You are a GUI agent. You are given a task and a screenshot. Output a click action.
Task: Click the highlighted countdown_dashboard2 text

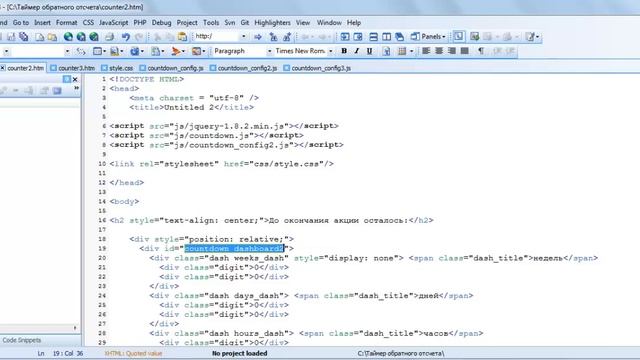tap(234, 249)
